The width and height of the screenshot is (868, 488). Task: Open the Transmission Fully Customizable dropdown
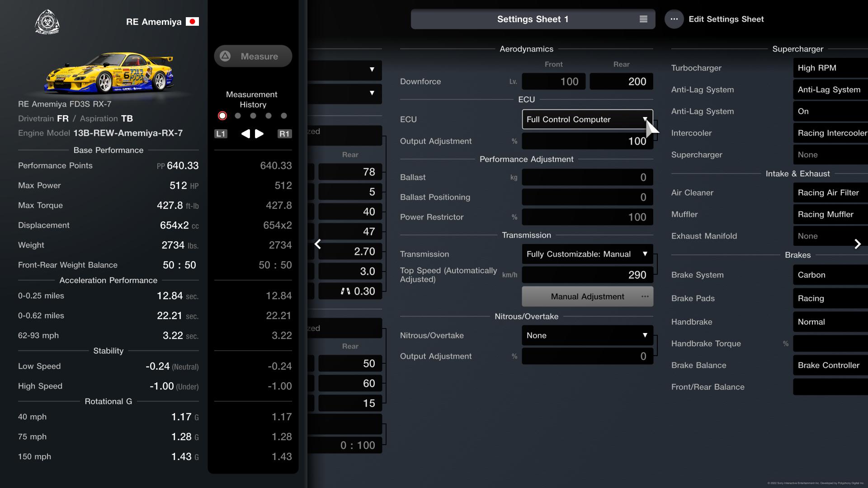point(587,254)
